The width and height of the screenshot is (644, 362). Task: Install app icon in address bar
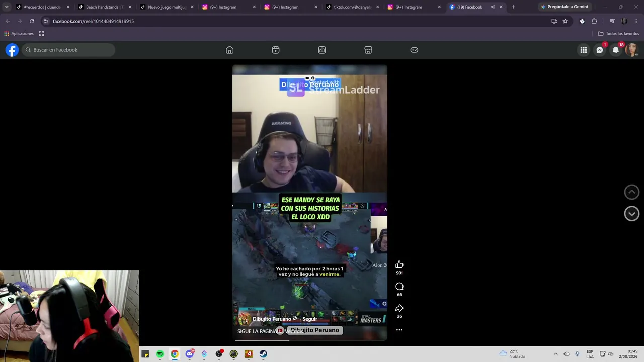pyautogui.click(x=554, y=21)
